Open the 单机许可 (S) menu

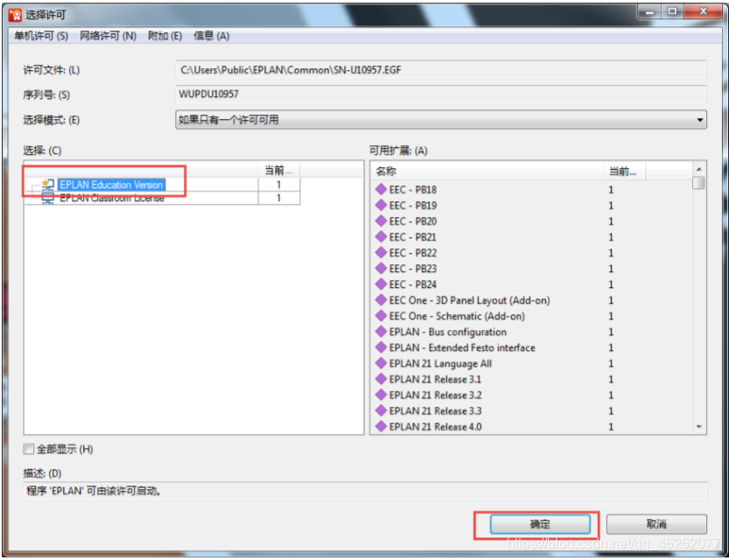41,36
